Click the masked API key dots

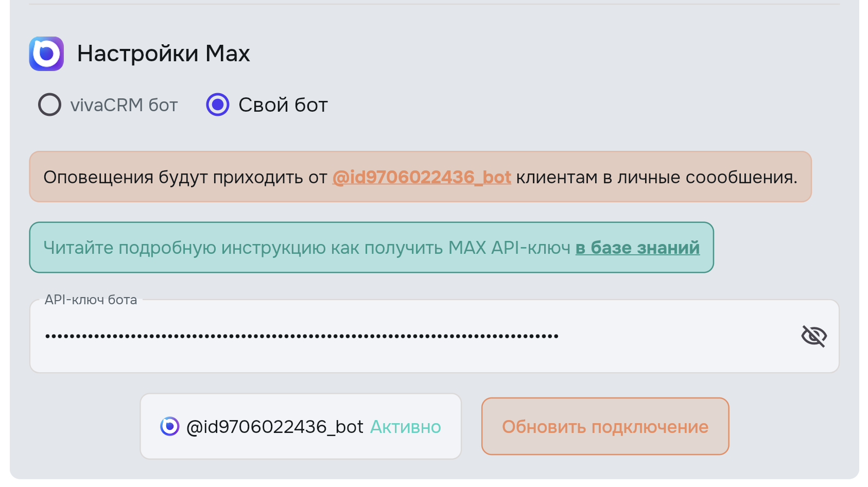302,336
